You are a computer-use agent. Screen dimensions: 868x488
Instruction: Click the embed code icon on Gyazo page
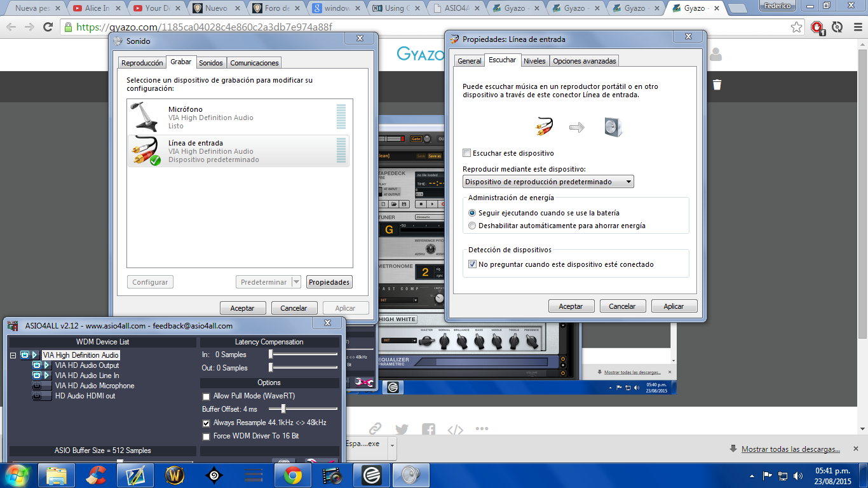[x=455, y=430]
